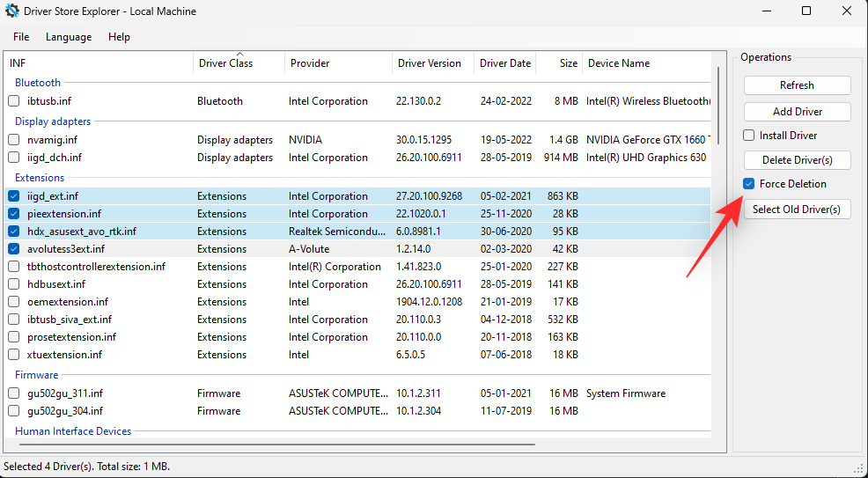
Task: Select the xtuextension.inf file name
Action: coord(64,355)
